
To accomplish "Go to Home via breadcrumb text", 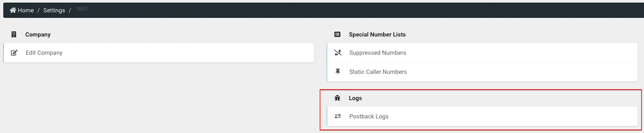I will tap(26, 10).
